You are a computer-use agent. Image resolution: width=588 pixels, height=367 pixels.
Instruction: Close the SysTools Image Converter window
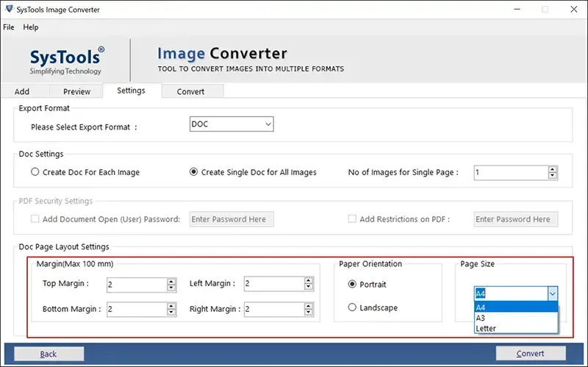[x=574, y=9]
